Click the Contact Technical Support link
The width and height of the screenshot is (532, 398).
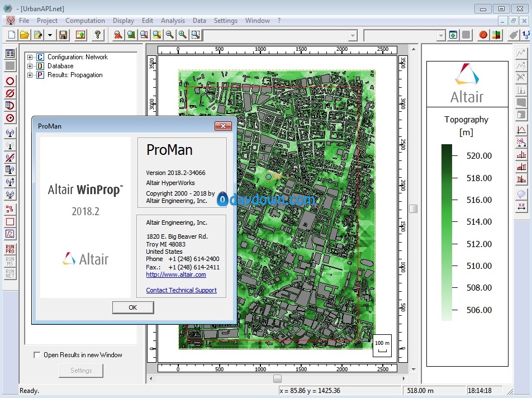click(181, 290)
